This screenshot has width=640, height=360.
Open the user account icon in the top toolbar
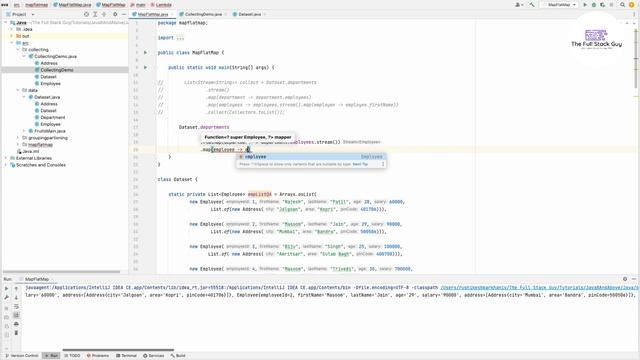[x=518, y=5]
